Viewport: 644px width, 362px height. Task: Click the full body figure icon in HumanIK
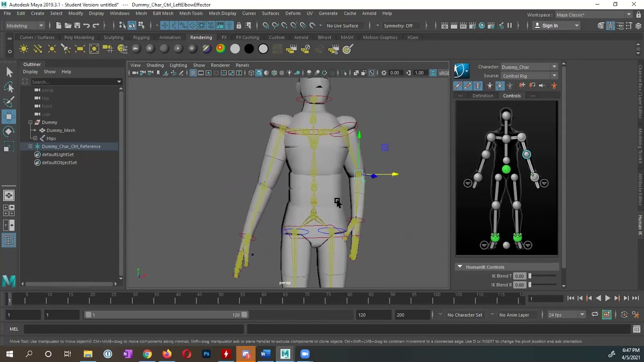pos(490,86)
